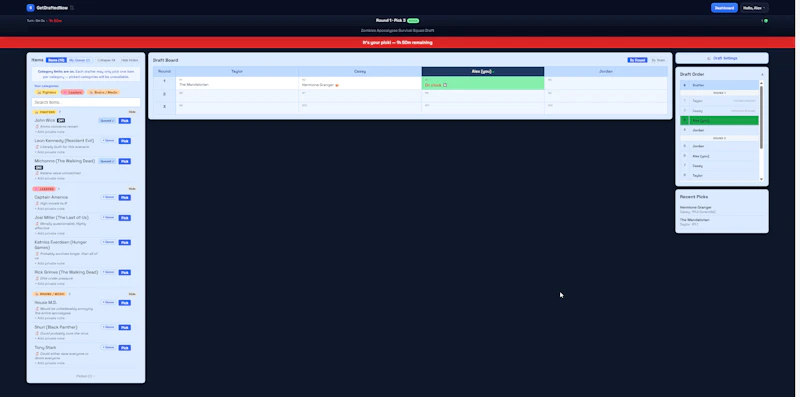Screen dimensions: 800x397
Task: Click the note icon under Shuri
Action: [37, 333]
